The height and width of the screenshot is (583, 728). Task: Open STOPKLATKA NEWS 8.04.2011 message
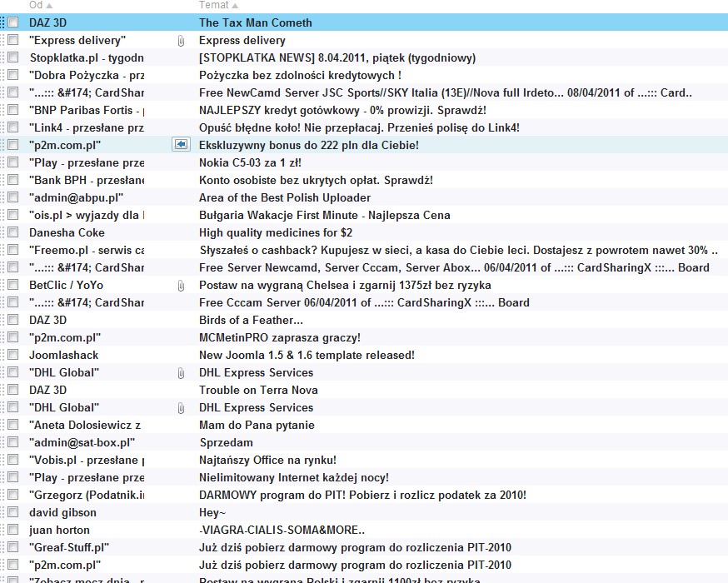pos(337,58)
